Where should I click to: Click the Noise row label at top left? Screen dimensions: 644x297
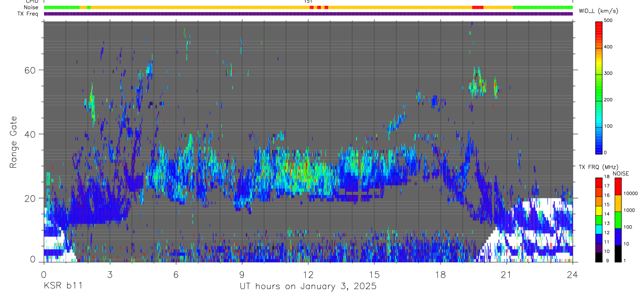click(31, 7)
